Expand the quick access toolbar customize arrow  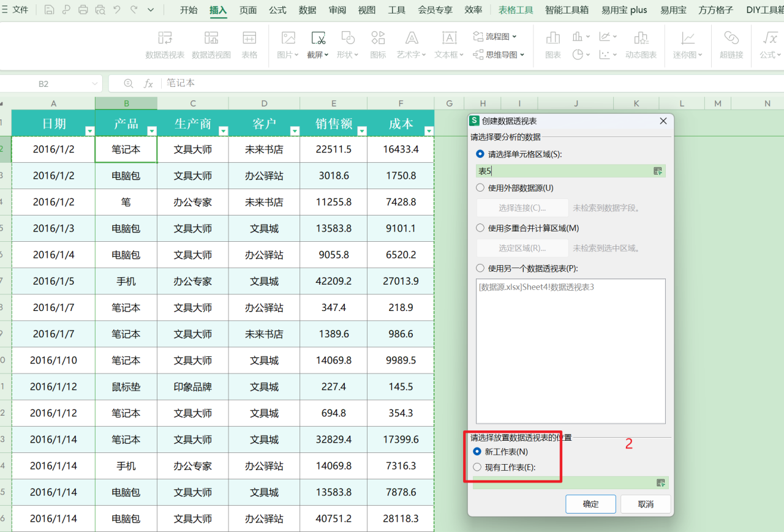click(x=151, y=10)
